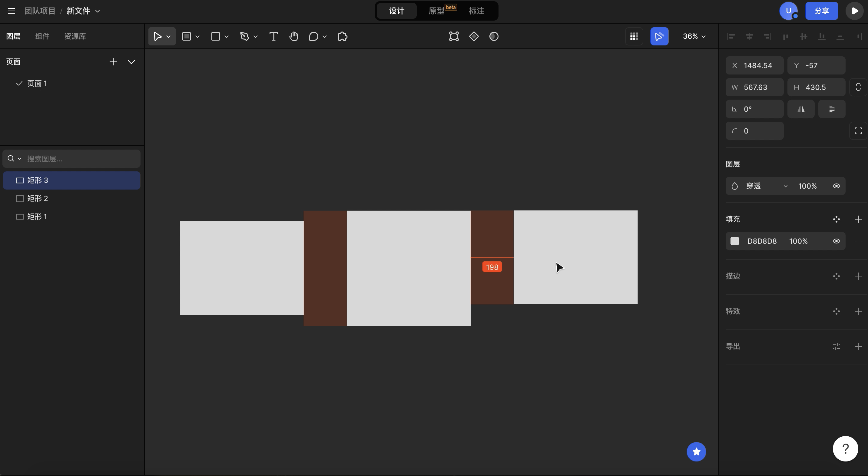The width and height of the screenshot is (868, 476).
Task: Switch to the 设计 tab
Action: click(x=397, y=11)
